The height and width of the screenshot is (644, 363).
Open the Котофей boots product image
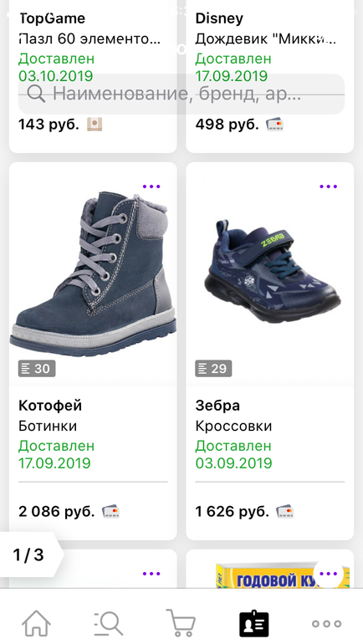coord(93,274)
